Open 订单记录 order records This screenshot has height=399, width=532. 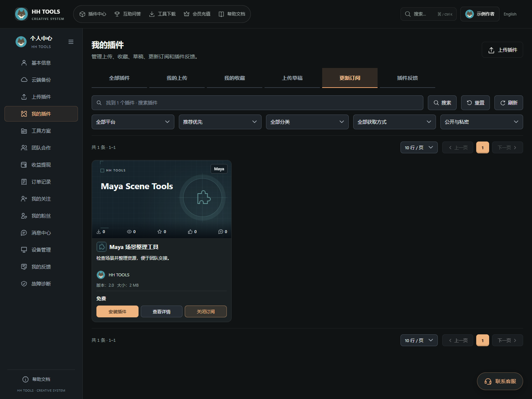41,182
